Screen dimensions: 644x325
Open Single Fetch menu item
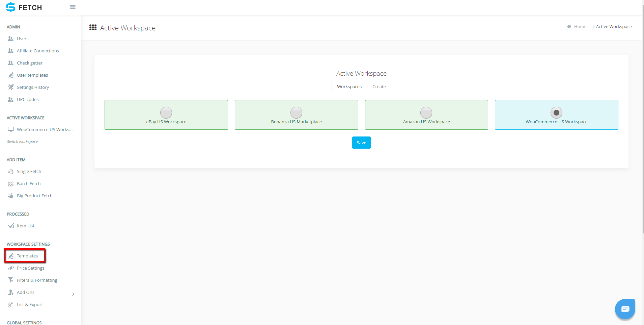pos(29,171)
